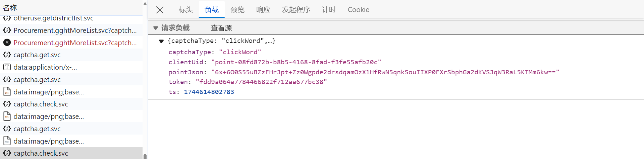Screen dimensions: 644x159
Task: Click the font icon beside data:application/x-
Action: [7, 67]
